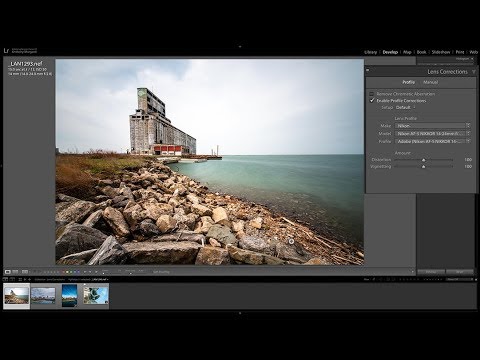Click the Vignetting value 100 field
Screen dimensions: 480x360
point(468,166)
